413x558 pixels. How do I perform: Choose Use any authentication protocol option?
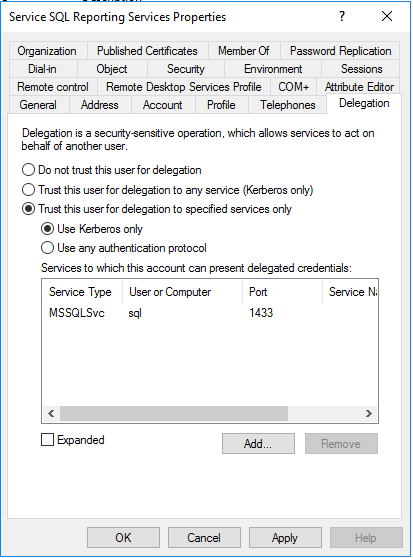[x=47, y=248]
